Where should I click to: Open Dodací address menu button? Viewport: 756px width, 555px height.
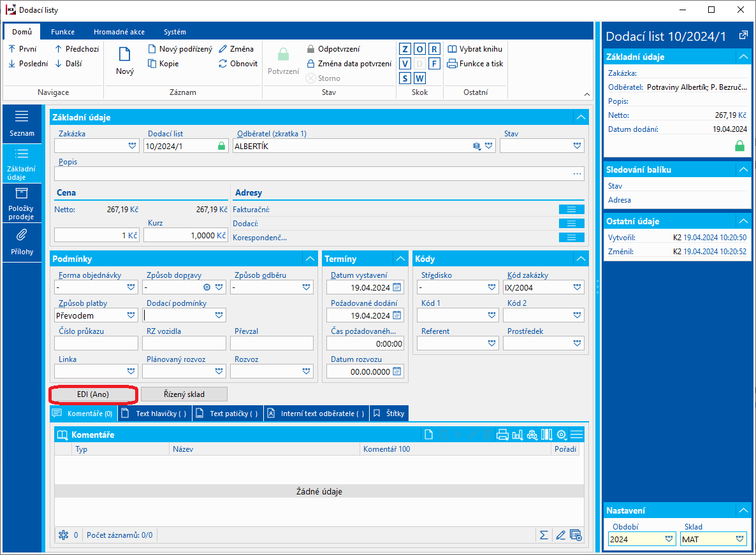571,223
